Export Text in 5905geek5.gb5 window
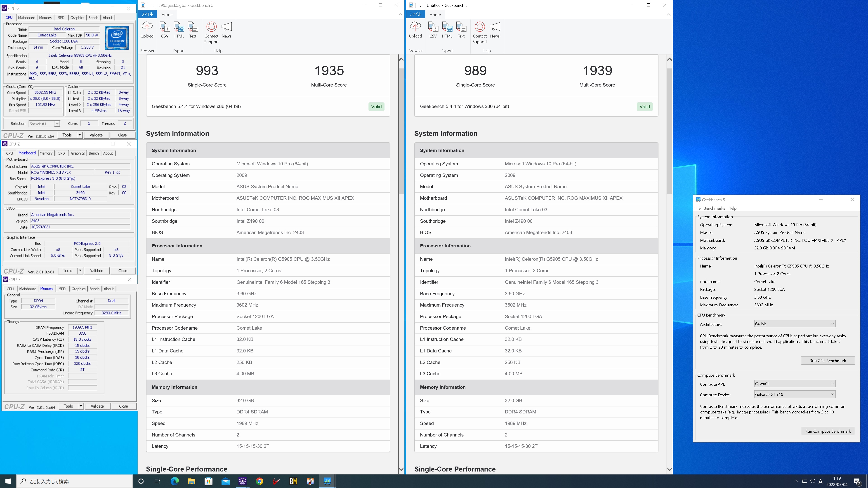The height and width of the screenshot is (488, 868). [x=193, y=30]
